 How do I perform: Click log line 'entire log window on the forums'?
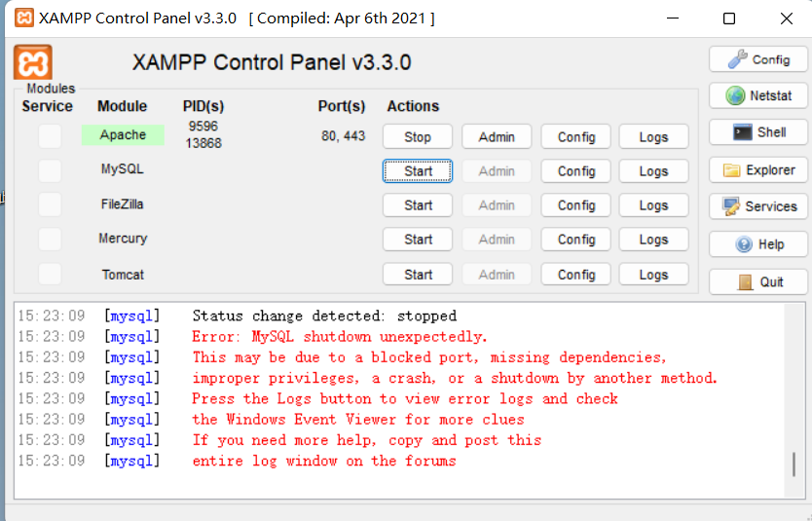coord(324,461)
